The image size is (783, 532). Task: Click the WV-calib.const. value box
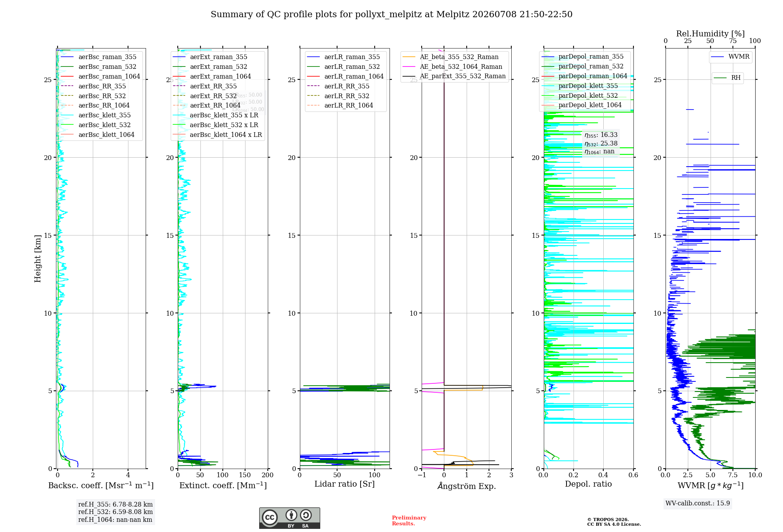(698, 503)
